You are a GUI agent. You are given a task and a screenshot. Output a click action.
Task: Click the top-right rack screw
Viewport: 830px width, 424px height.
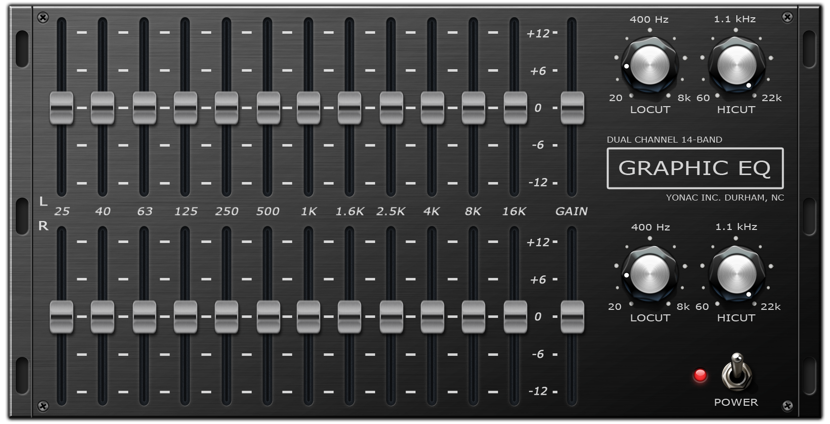pyautogui.click(x=789, y=18)
